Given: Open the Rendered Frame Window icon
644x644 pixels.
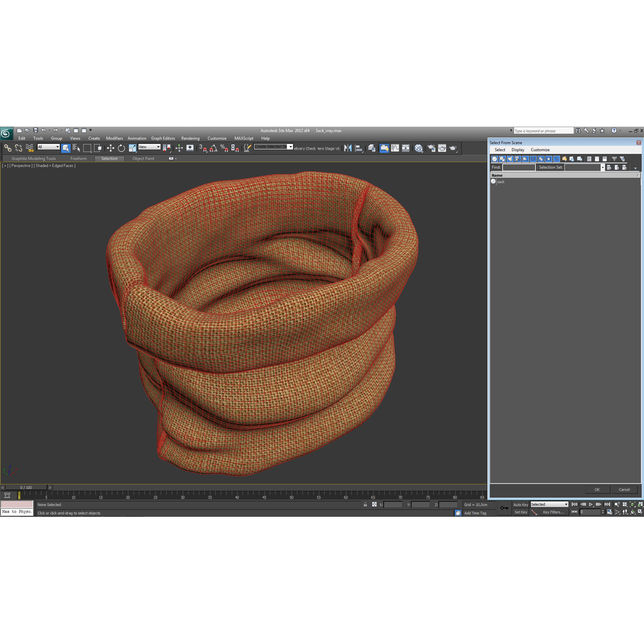Looking at the screenshot, I should (441, 149).
